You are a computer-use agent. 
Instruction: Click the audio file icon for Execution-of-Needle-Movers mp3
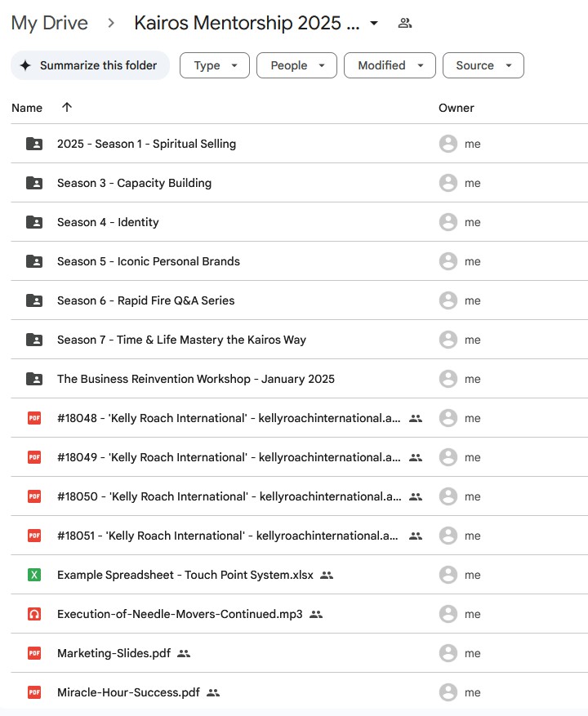[x=34, y=614]
